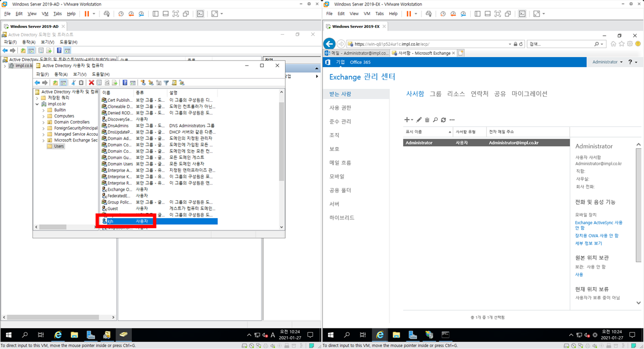This screenshot has height=349, width=644.
Task: Sort by 표시 이름 column header in Exchange
Action: coord(428,132)
